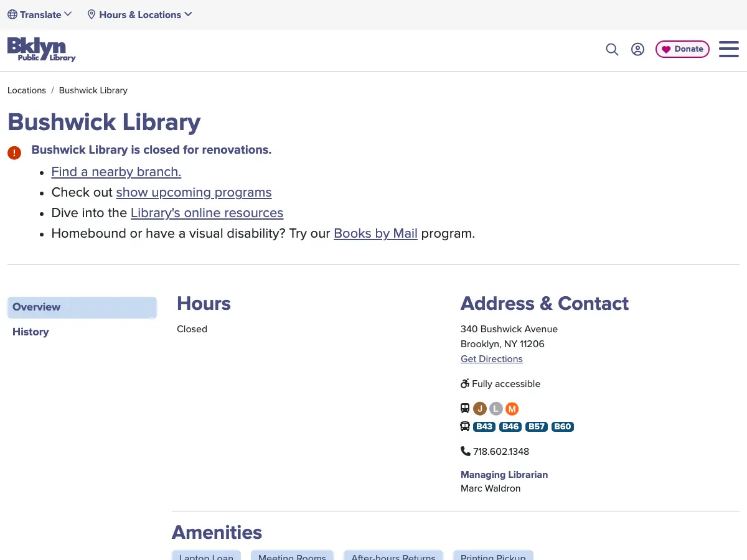
Task: Open Library's online resources link
Action: 207,213
